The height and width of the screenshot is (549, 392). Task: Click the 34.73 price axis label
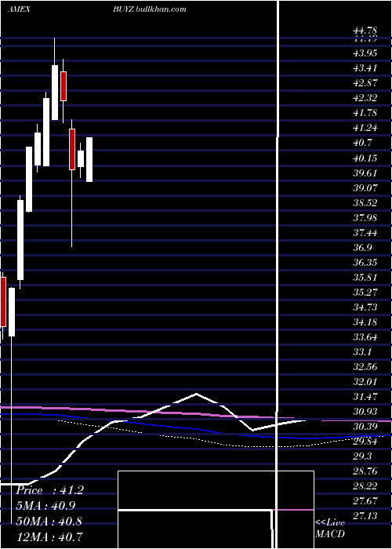coord(365,307)
